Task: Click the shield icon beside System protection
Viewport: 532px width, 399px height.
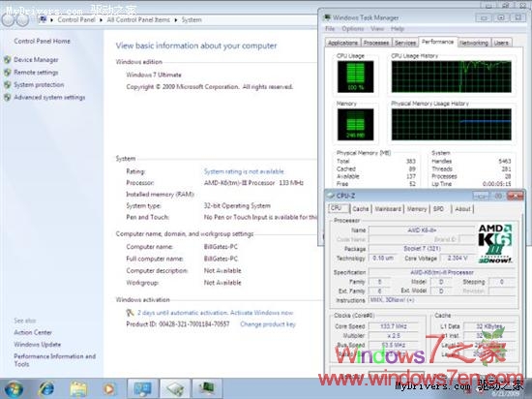Action: coord(8,84)
